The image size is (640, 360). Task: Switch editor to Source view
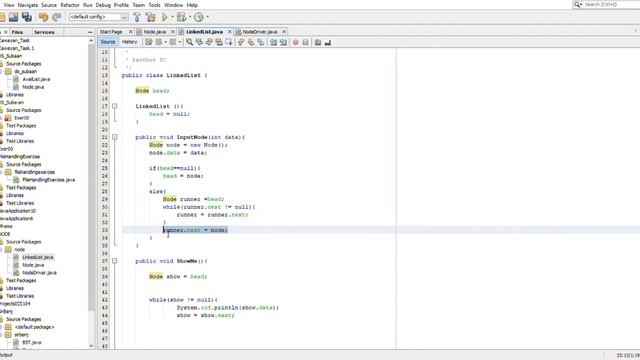[x=108, y=42]
